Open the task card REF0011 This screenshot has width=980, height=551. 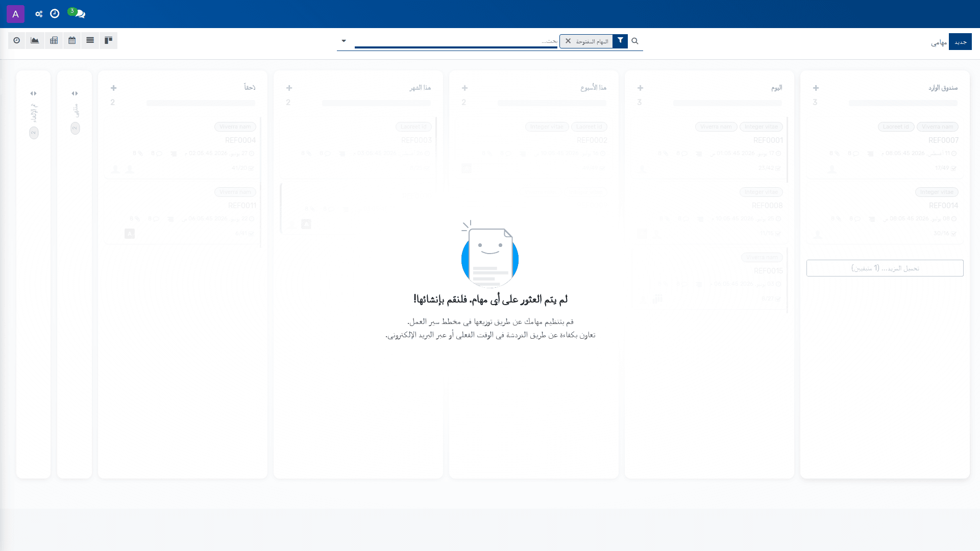point(183,213)
